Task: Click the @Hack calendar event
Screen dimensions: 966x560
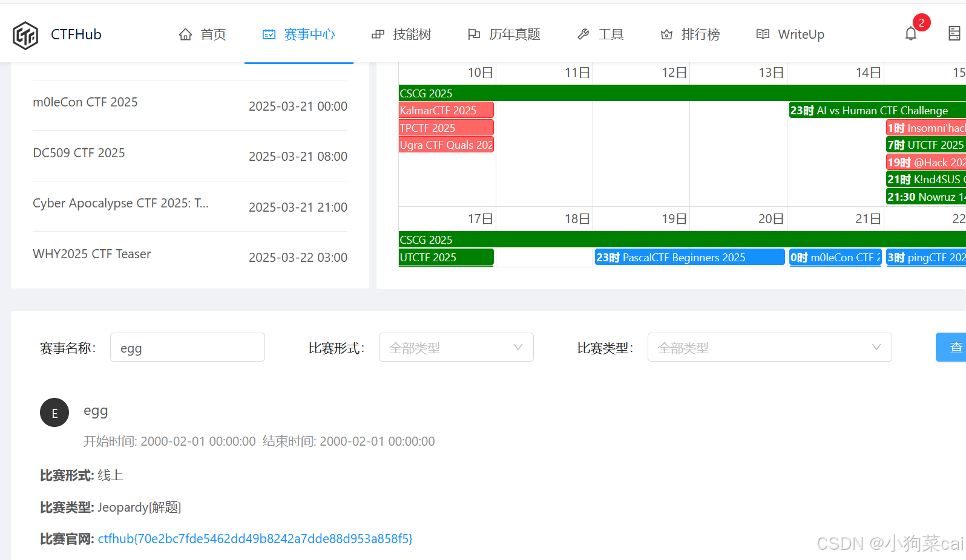Action: (x=926, y=162)
